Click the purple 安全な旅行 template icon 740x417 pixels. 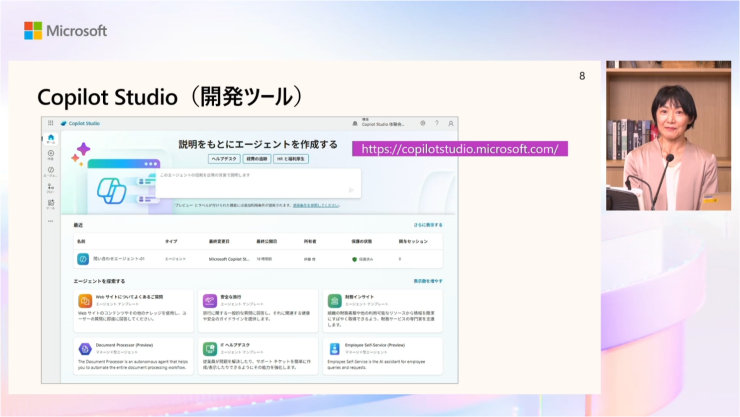[x=210, y=300]
